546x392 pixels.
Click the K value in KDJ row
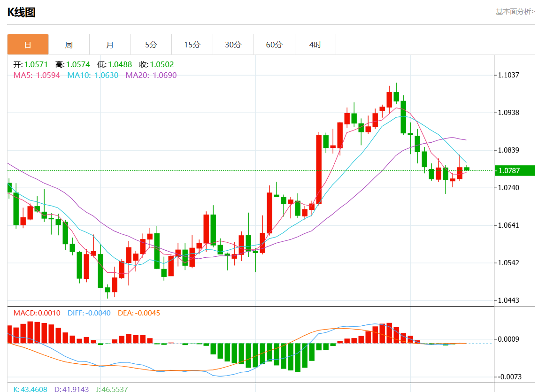pos(30,389)
